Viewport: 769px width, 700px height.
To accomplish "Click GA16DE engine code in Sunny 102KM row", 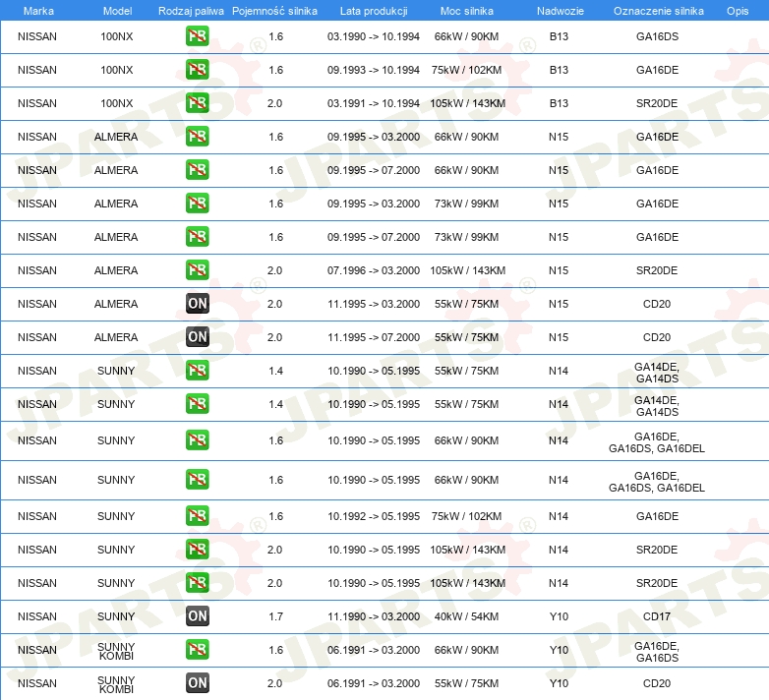I will (x=657, y=516).
